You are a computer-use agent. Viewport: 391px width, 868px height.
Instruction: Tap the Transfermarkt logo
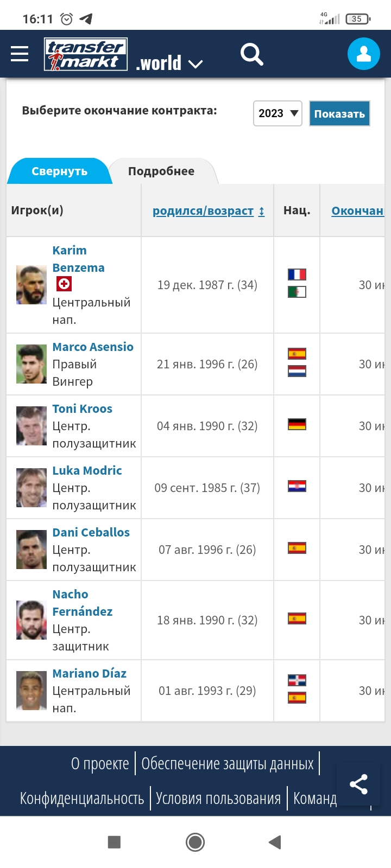tap(86, 54)
